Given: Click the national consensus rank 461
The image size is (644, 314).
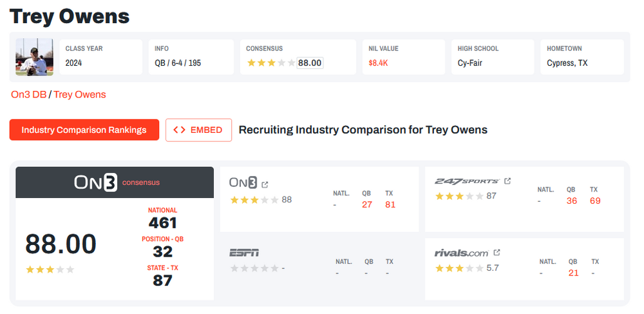Looking at the screenshot, I should (x=162, y=223).
